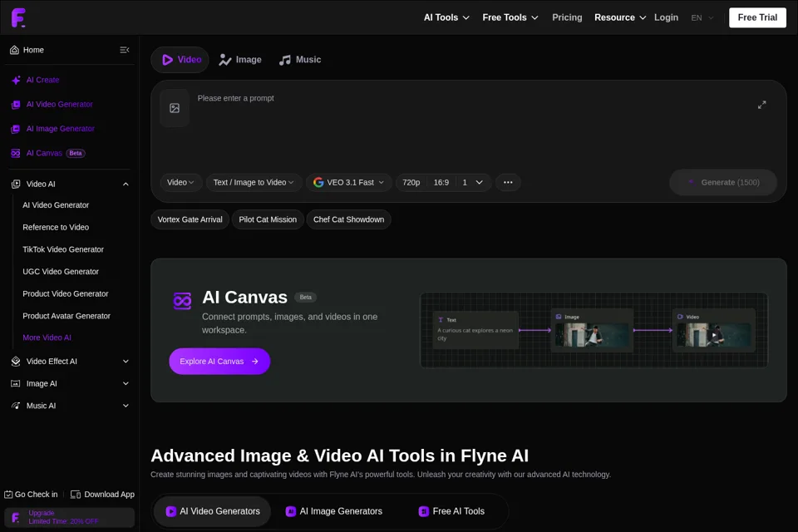798x532 pixels.
Task: Click the Music AI note icon
Action: pyautogui.click(x=16, y=406)
